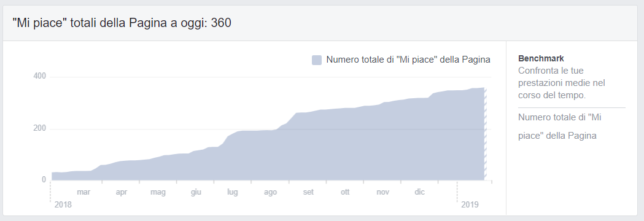Click the giu month label

pos(196,192)
